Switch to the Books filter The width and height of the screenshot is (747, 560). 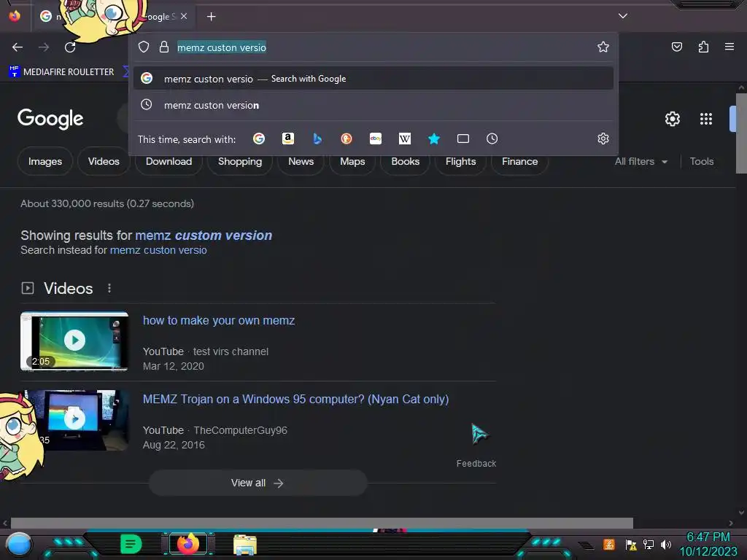click(x=406, y=161)
